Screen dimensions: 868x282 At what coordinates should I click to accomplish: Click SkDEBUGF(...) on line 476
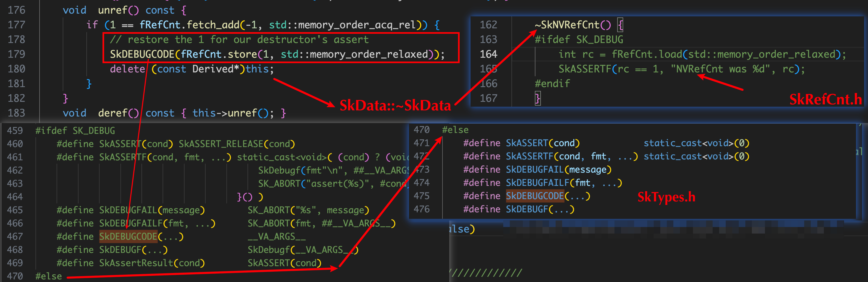540,209
